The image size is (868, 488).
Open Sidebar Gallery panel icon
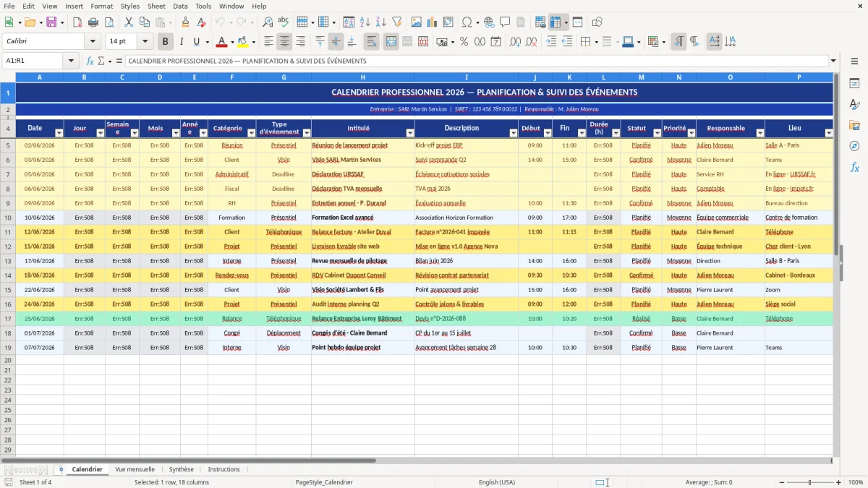tap(854, 125)
